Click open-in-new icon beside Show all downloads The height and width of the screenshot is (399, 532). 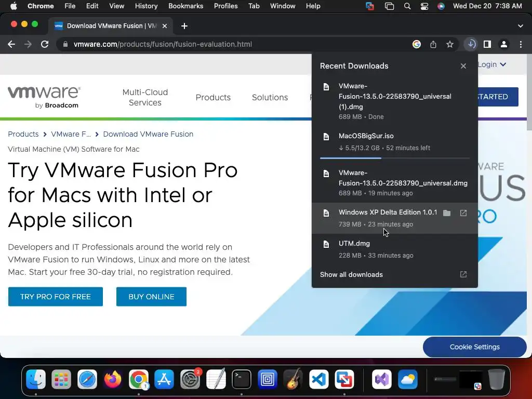[x=463, y=274]
